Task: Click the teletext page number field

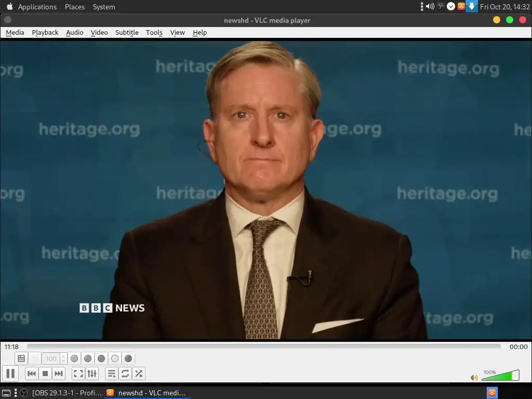Action: pos(51,358)
